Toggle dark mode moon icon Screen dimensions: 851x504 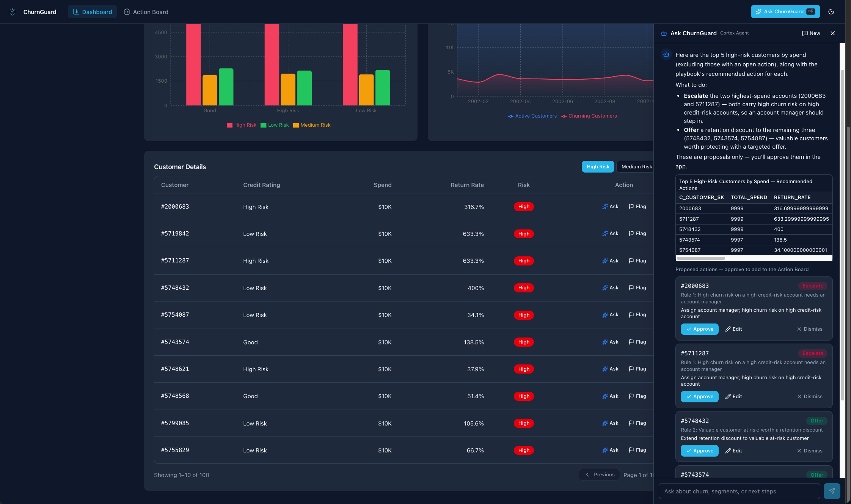831,12
